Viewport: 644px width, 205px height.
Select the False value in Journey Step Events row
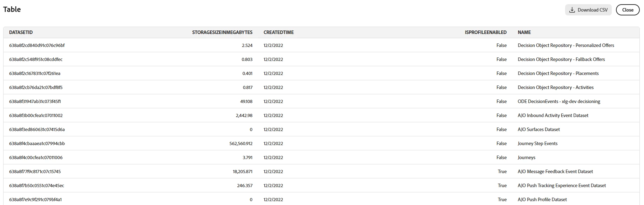[501, 143]
